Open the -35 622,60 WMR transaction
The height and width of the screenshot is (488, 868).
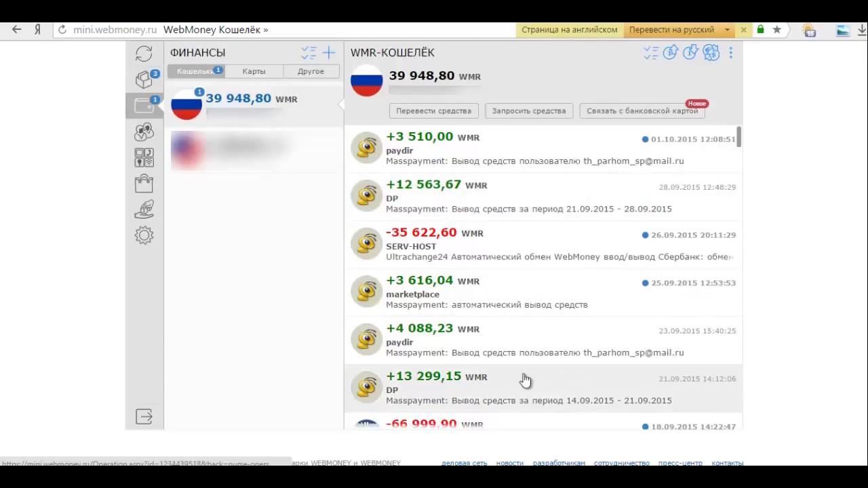(x=543, y=245)
